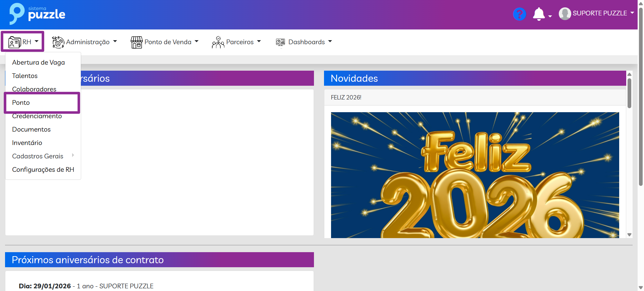
Task: Click the RH ID card icon
Action: click(x=15, y=42)
